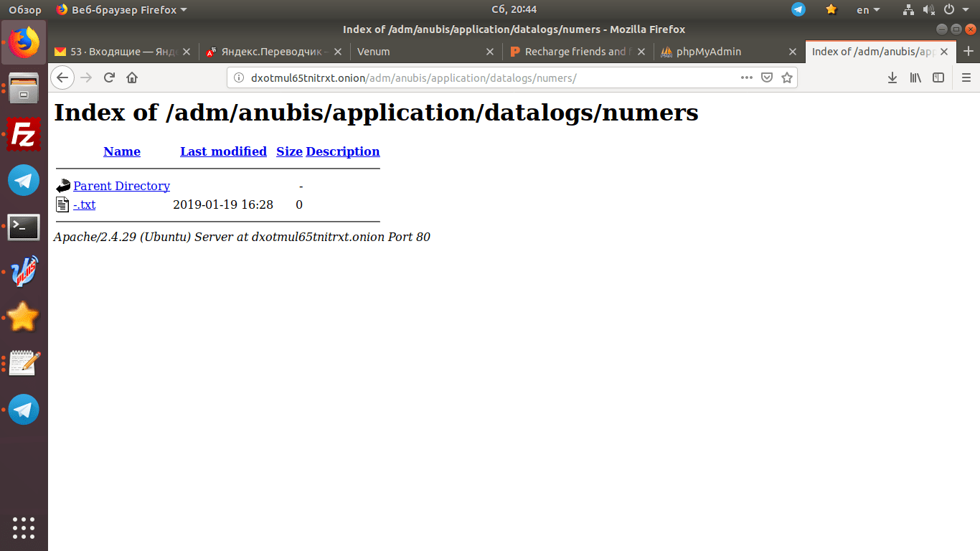Open the Веб-браузер Firefox app menu
Image resolution: width=980 pixels, height=551 pixels.
click(121, 9)
